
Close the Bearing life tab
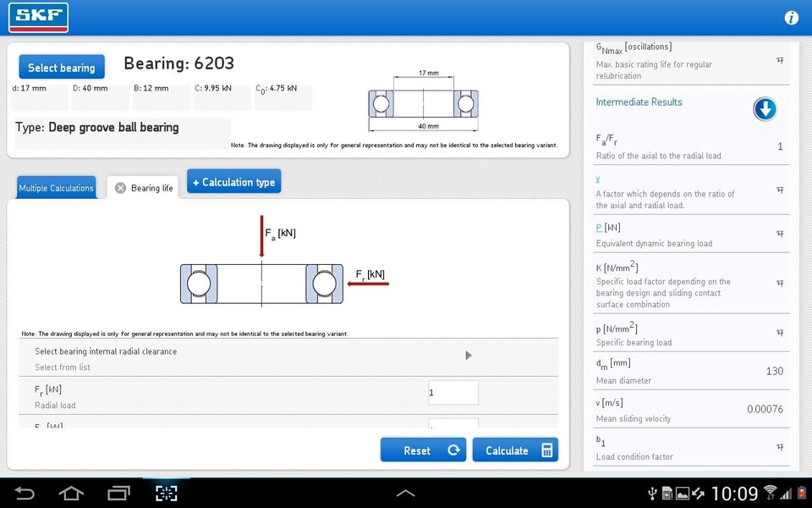point(121,188)
